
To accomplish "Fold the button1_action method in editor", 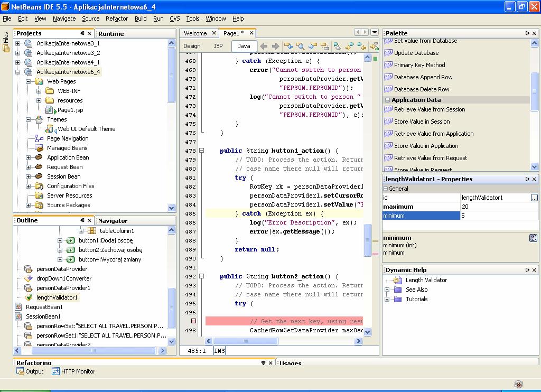I will tap(202, 151).
